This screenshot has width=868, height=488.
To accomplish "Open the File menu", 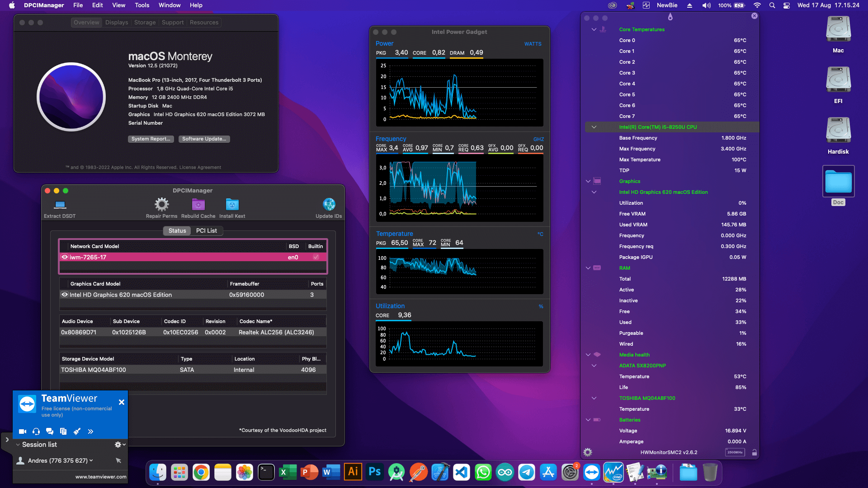I will pyautogui.click(x=78, y=5).
